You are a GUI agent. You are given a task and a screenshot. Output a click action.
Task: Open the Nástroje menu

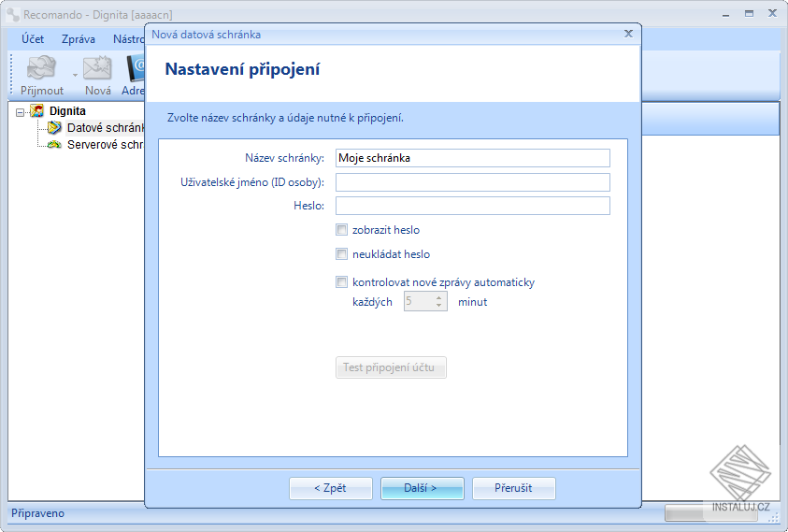[x=129, y=39]
